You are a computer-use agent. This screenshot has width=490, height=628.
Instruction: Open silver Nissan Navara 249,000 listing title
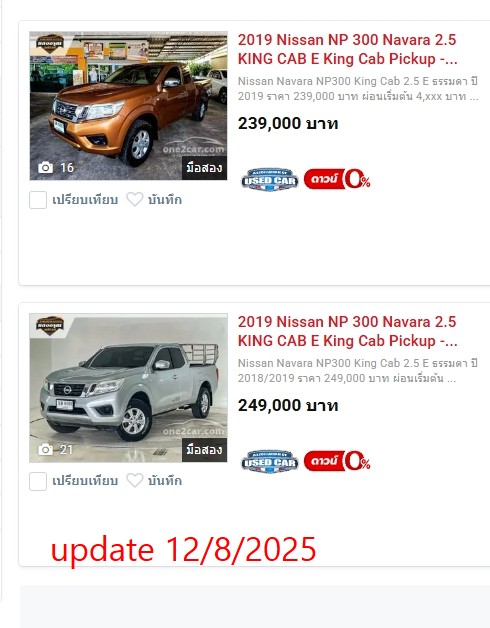[347, 331]
